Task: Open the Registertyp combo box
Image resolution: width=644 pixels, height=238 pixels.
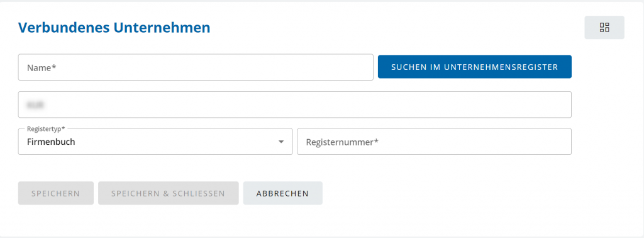Action: point(155,142)
